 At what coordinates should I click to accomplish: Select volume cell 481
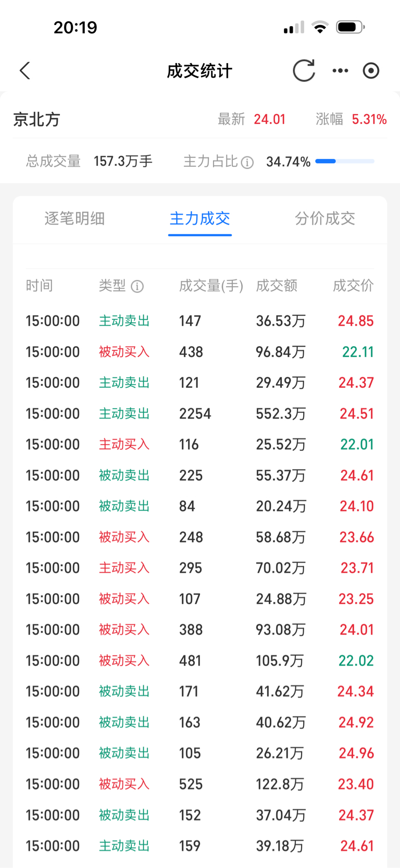click(x=190, y=661)
